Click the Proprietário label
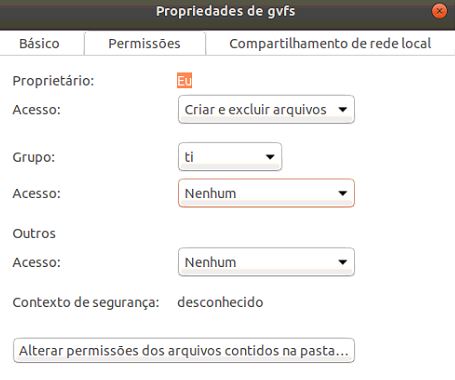This screenshot has width=455, height=380. (53, 81)
